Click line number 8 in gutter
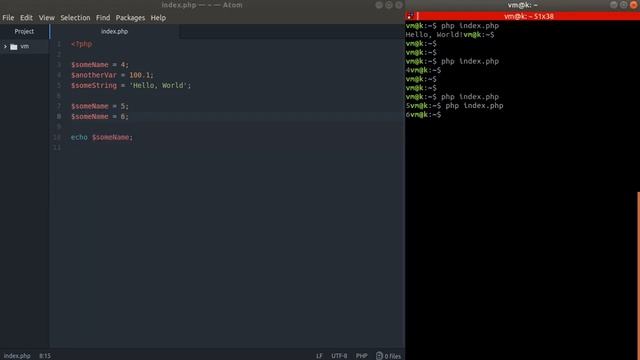 coord(59,116)
